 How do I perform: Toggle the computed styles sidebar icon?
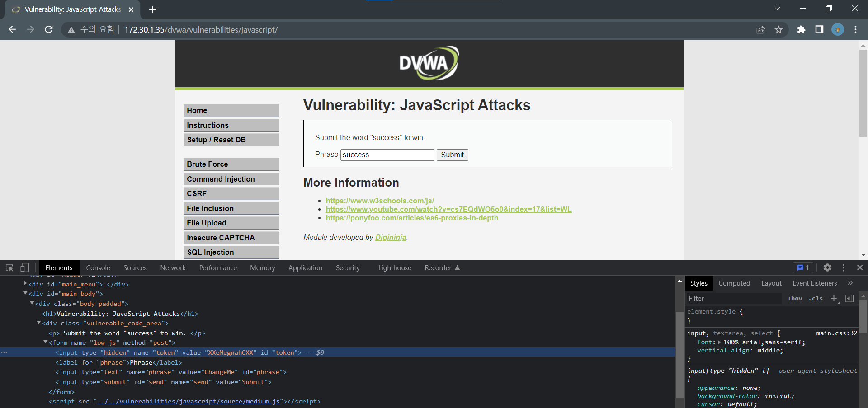pyautogui.click(x=849, y=298)
